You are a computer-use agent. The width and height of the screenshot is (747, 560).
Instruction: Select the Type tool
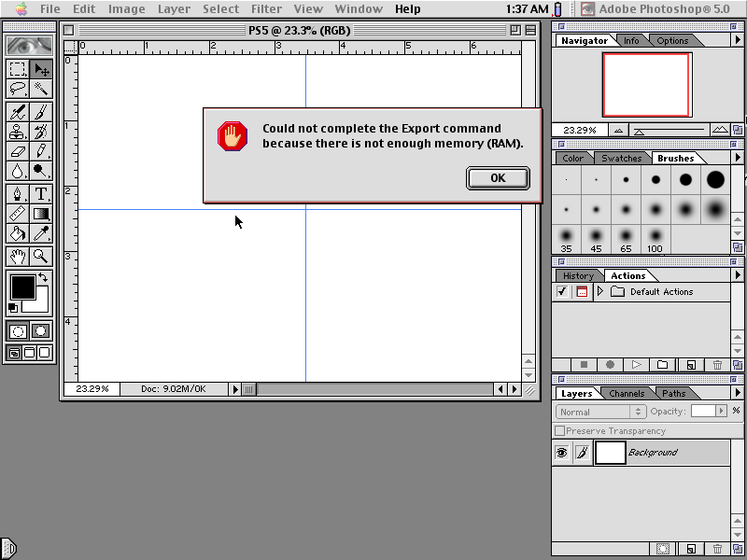41,194
